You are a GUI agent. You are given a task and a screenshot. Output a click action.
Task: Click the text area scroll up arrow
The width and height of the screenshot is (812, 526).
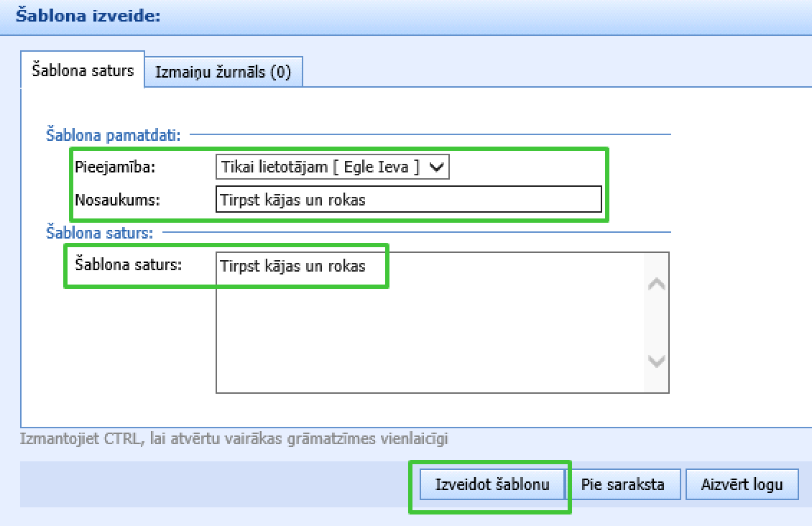pos(656,285)
